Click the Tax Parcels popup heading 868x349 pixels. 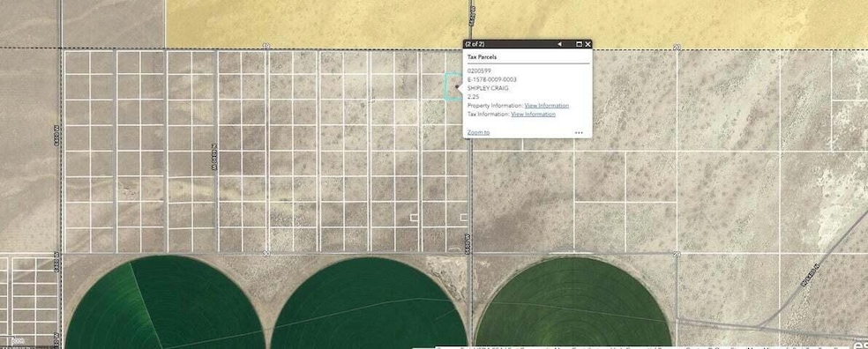(x=483, y=57)
